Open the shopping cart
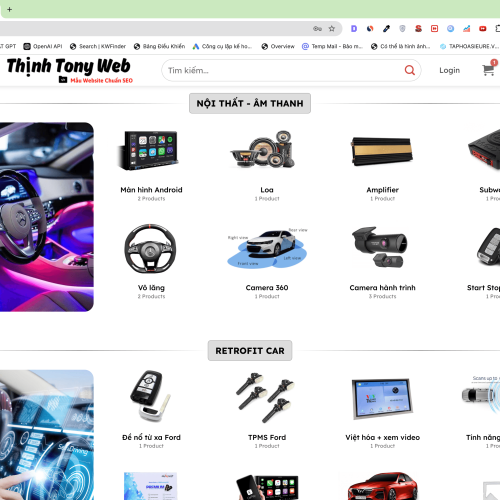The height and width of the screenshot is (500, 500). (x=489, y=69)
